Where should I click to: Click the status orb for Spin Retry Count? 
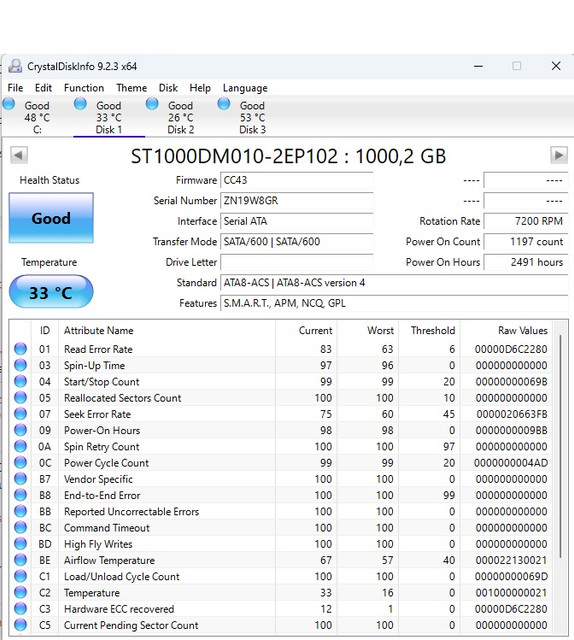20,446
